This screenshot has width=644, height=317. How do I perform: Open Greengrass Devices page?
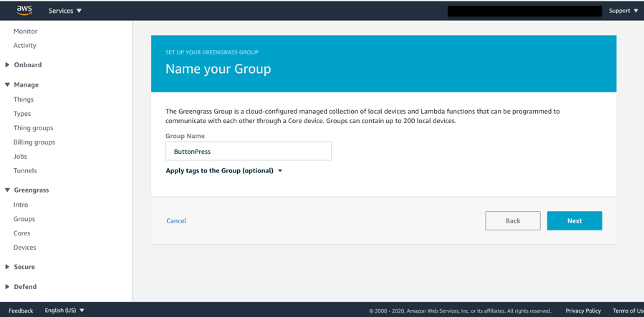(24, 248)
